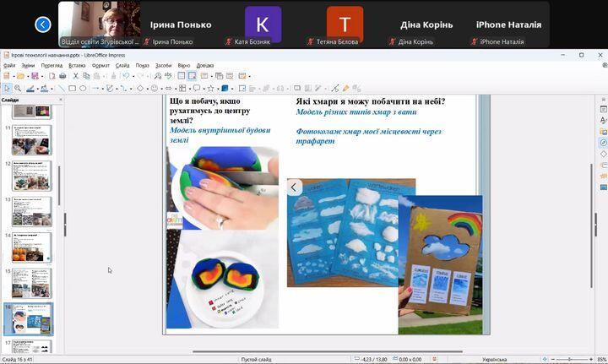Select the basic shapes diamond icon
The image size is (608, 364).
tap(140, 89)
